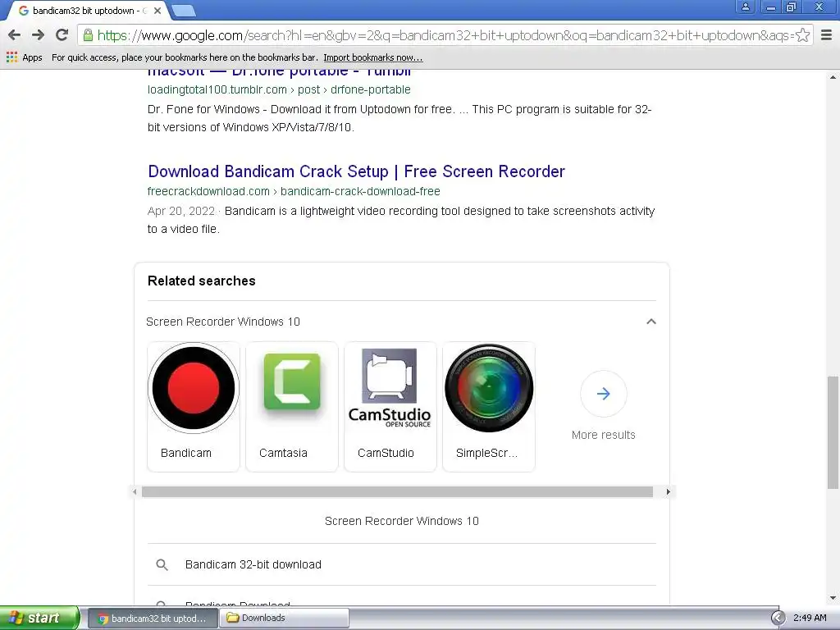This screenshot has height=630, width=840.
Task: Click the freecrackdownload.com breadcrumb URL
Action: (x=294, y=191)
